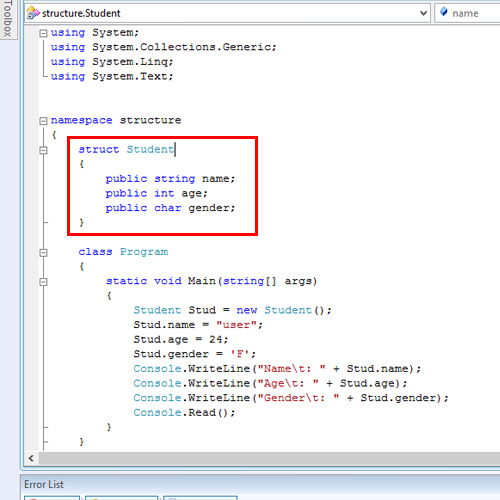The image size is (500, 500).
Task: Collapse the namespace structure block
Action: pos(43,121)
